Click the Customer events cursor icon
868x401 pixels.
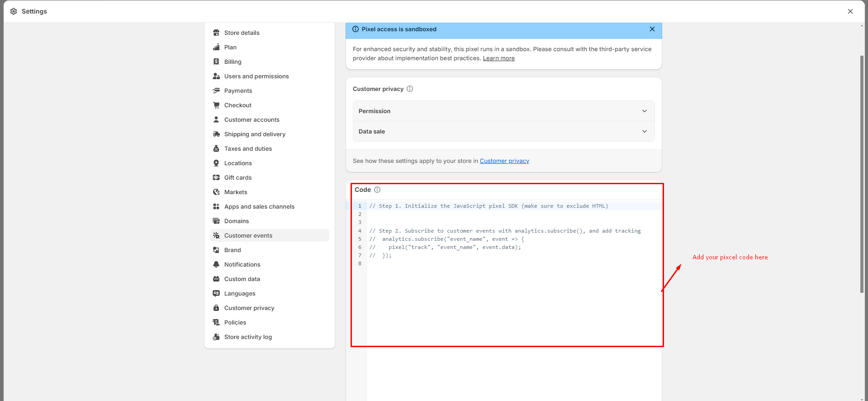216,235
